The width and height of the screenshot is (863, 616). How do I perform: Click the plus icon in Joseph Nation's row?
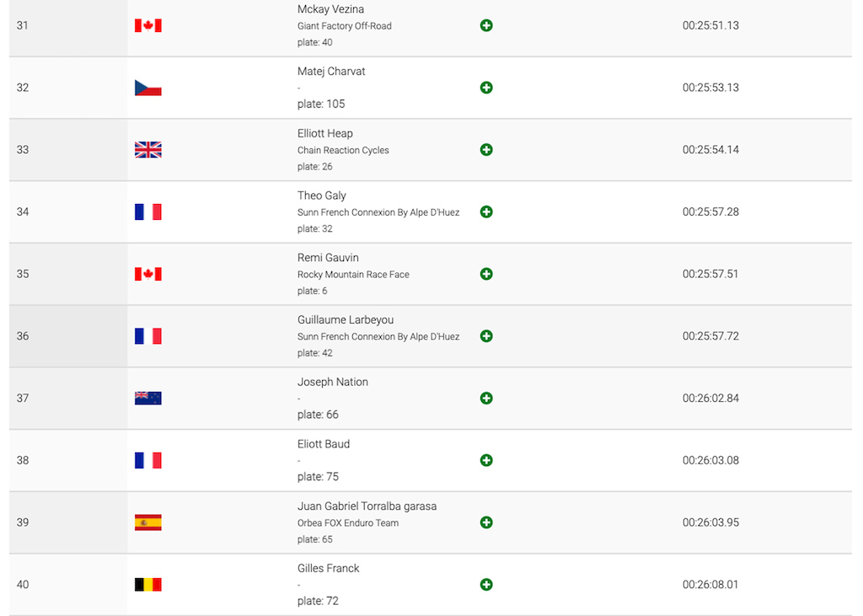(x=486, y=398)
